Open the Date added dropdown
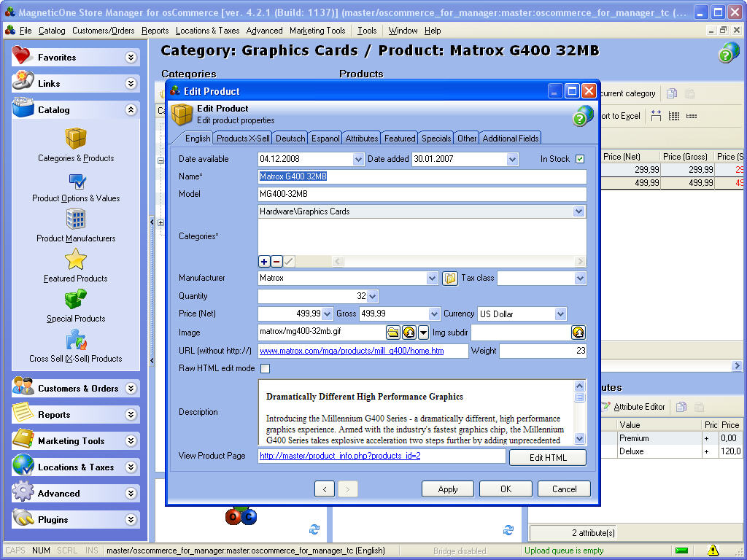This screenshot has height=560, width=747. [512, 159]
